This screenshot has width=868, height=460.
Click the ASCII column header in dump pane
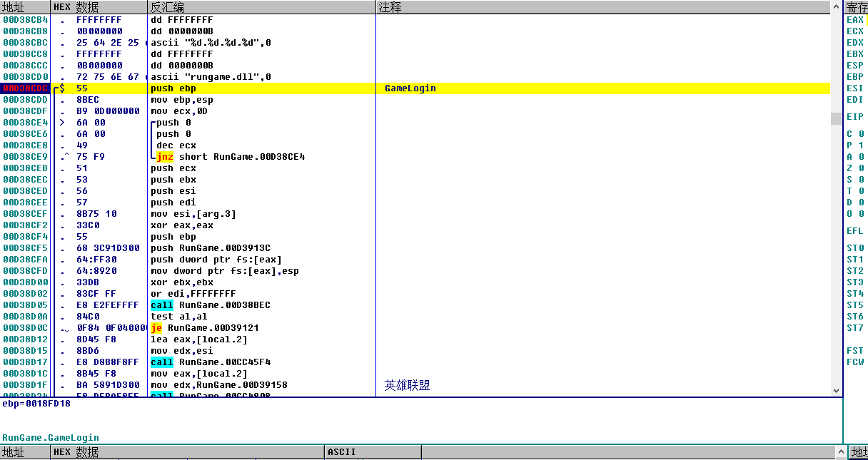pos(373,452)
